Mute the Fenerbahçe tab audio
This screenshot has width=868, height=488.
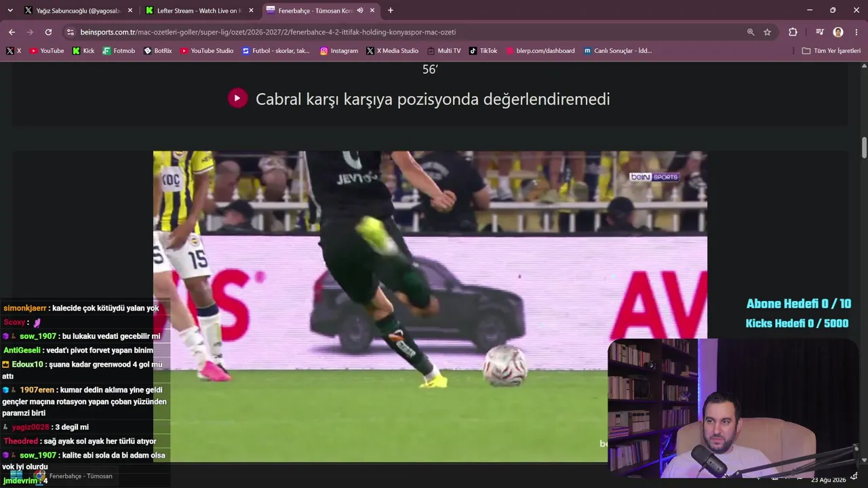[x=359, y=10]
